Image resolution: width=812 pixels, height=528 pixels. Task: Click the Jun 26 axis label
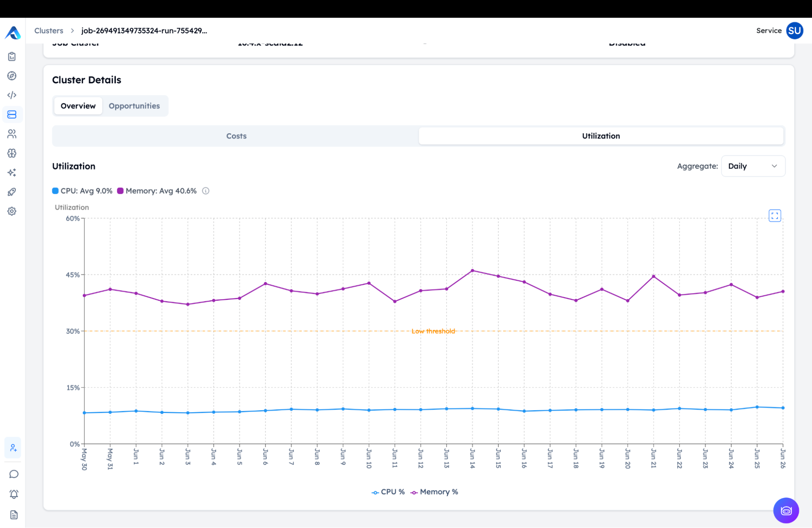[x=783, y=458]
